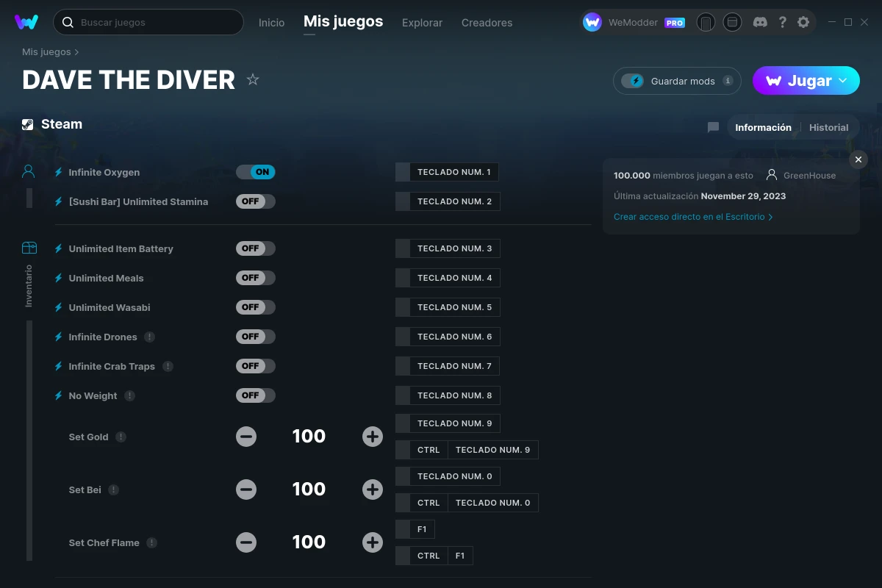Enable Unlimited Wasabi toggle
Viewport: 882px width, 588px height.
(x=255, y=307)
